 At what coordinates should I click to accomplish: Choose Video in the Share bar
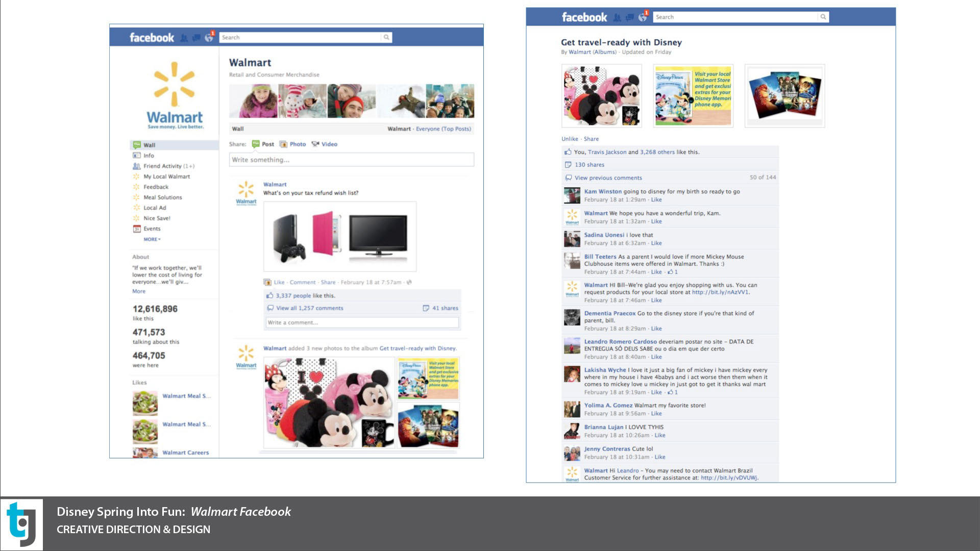(325, 144)
